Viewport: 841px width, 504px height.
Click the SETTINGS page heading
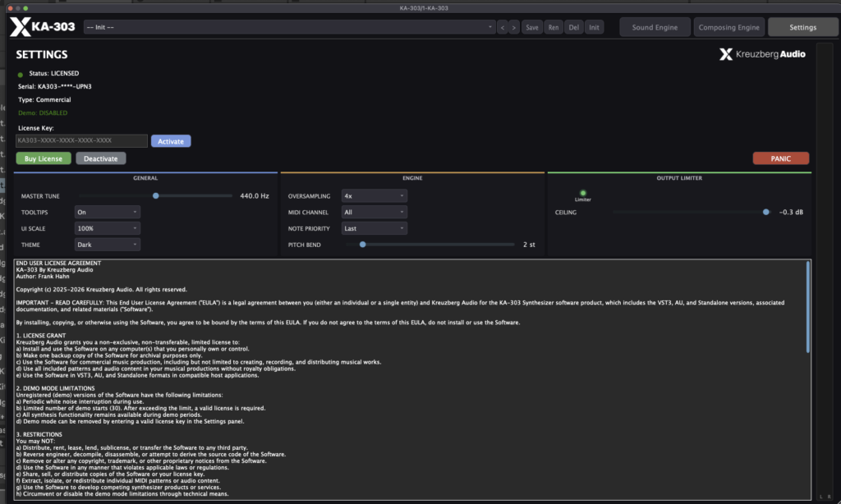[x=42, y=55]
